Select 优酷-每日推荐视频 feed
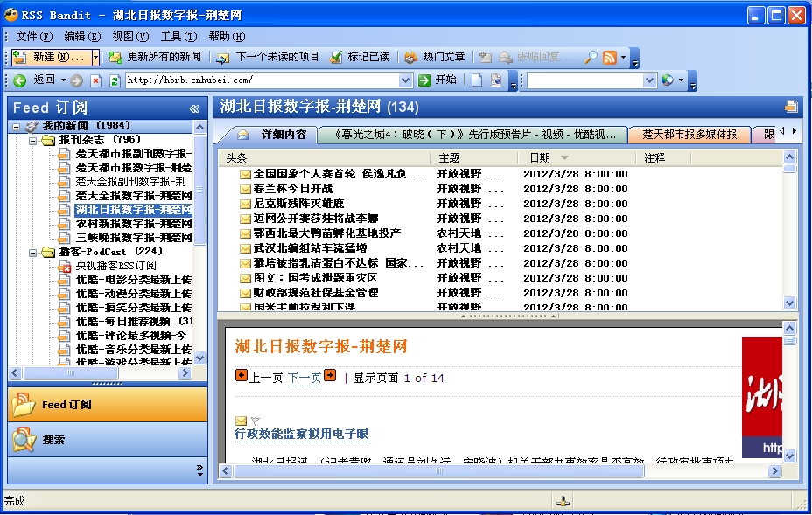This screenshot has height=515, width=812. tap(134, 322)
